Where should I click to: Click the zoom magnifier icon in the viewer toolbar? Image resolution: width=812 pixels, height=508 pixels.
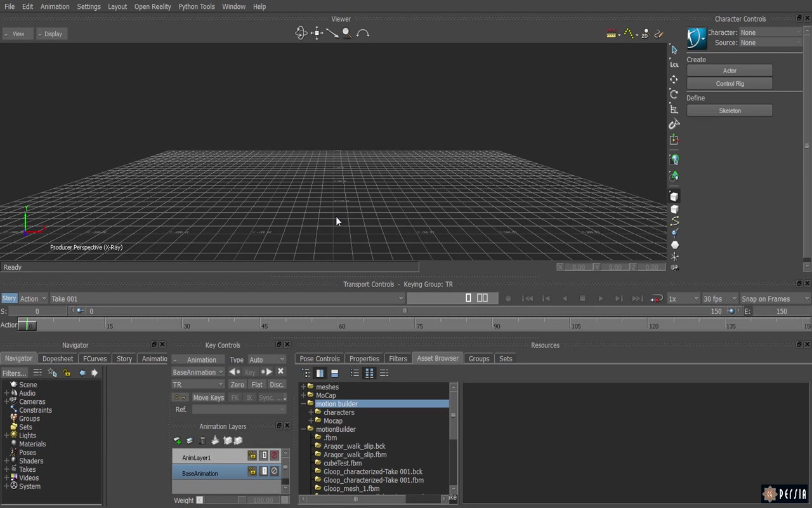pyautogui.click(x=346, y=32)
